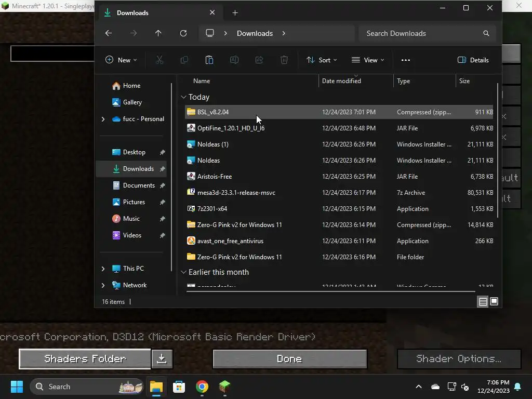The width and height of the screenshot is (532, 399).
Task: Click the horizontal scrollbar of file list
Action: [331, 291]
